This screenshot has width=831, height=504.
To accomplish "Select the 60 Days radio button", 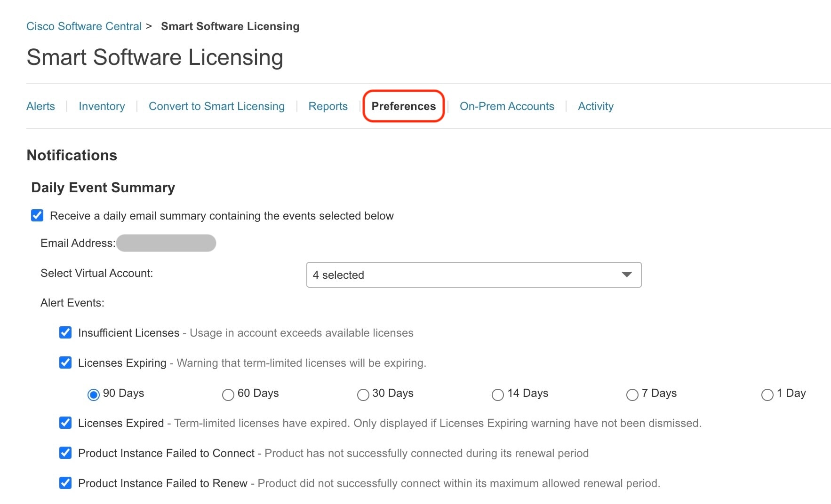I will pyautogui.click(x=228, y=394).
